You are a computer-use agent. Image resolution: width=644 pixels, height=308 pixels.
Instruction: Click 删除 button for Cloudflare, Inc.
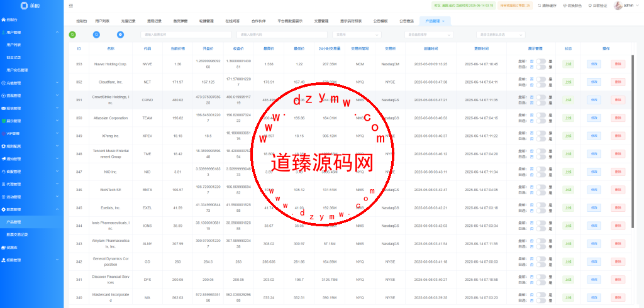pos(618,82)
